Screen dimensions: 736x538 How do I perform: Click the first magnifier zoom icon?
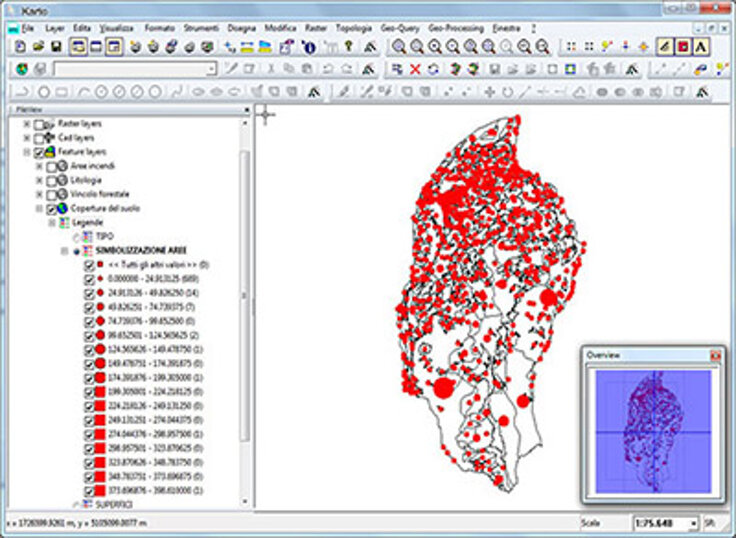point(398,47)
